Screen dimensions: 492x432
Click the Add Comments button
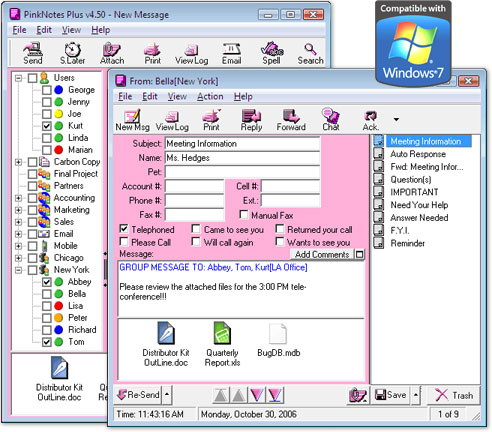point(322,255)
